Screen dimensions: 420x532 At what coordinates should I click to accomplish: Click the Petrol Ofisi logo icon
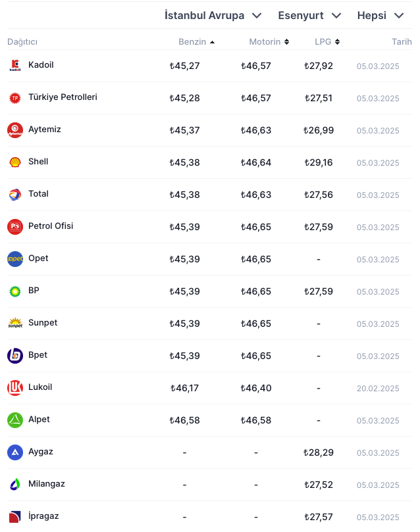[x=15, y=227]
